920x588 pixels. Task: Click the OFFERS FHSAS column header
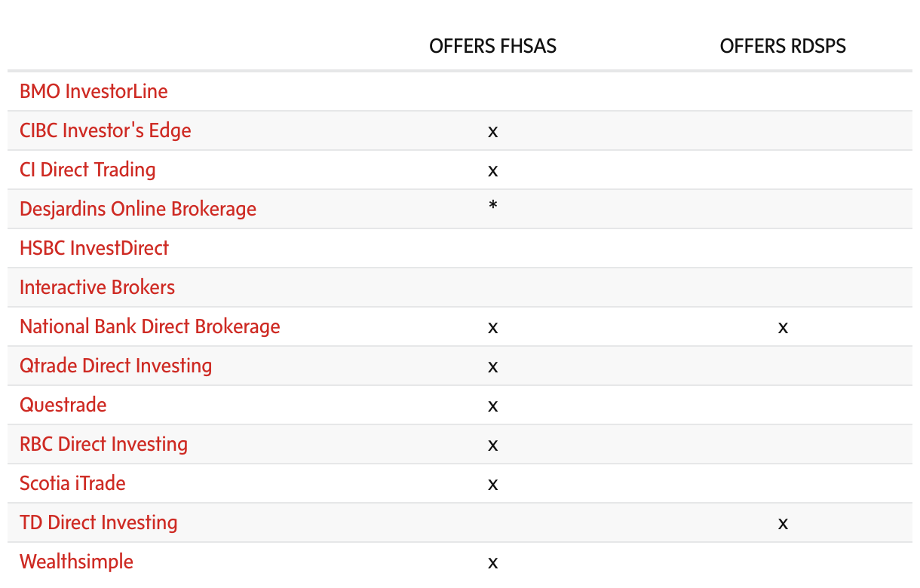pyautogui.click(x=492, y=46)
